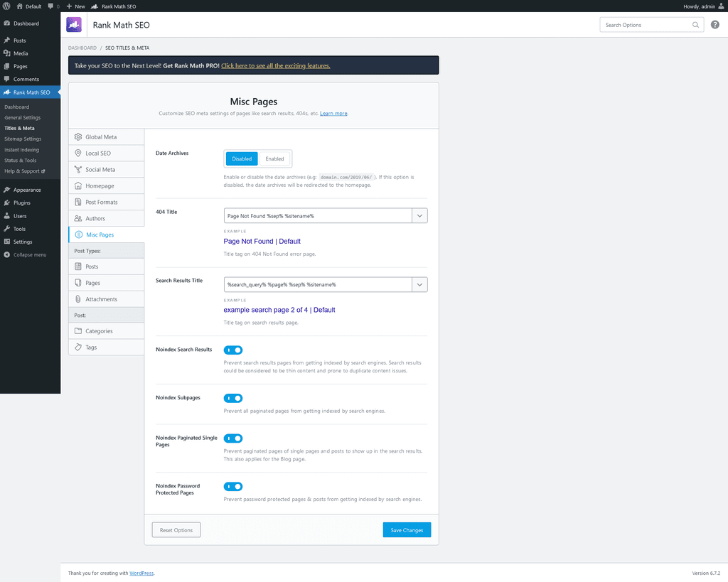Toggle Noindex Subpages switch
Viewport: 728px width, 582px height.
click(233, 398)
